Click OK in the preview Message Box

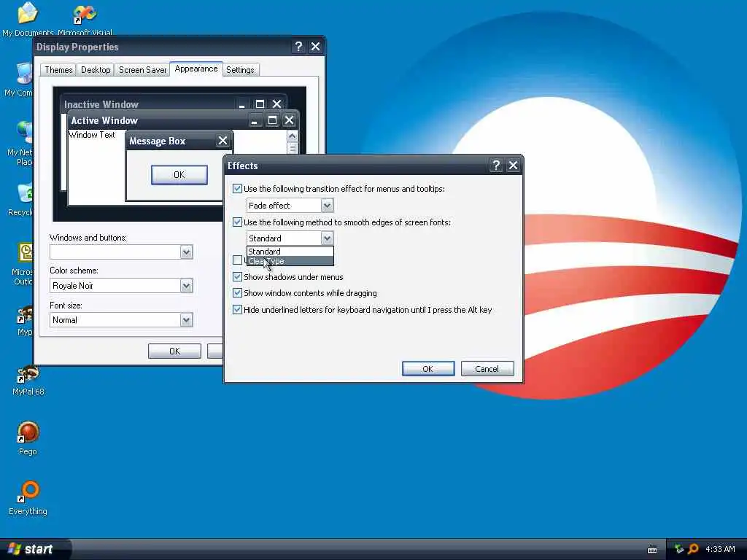point(179,175)
